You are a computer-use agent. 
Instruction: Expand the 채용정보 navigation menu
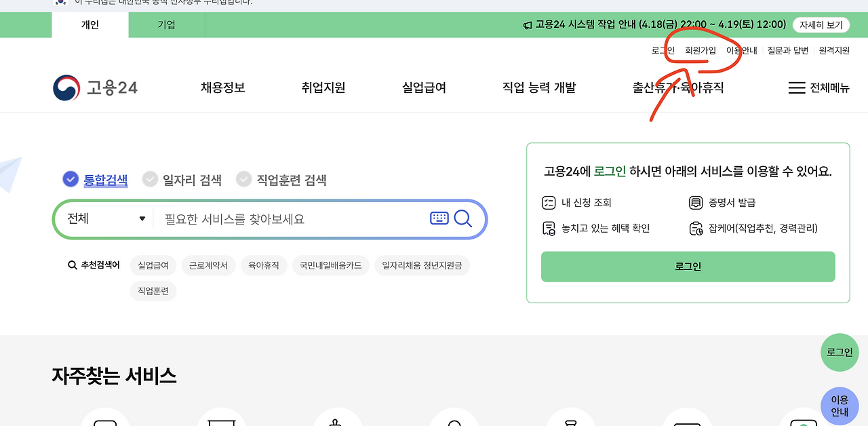click(x=222, y=88)
